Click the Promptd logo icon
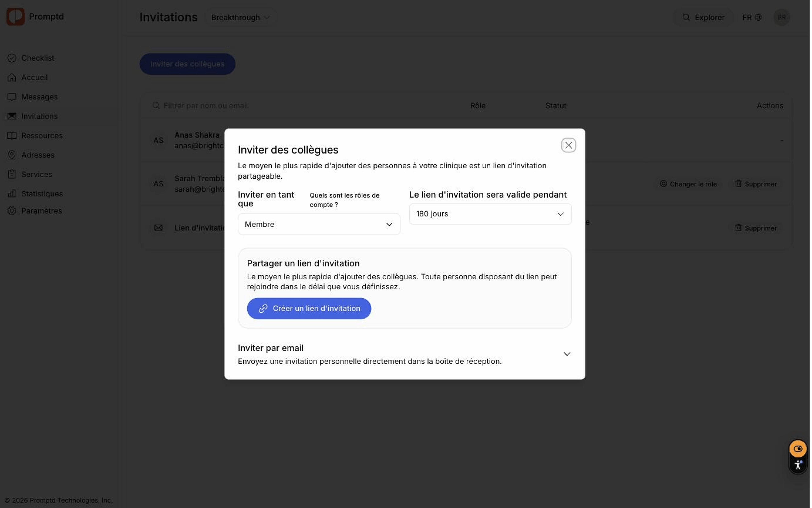Viewport: 812px width, 508px height. click(15, 17)
